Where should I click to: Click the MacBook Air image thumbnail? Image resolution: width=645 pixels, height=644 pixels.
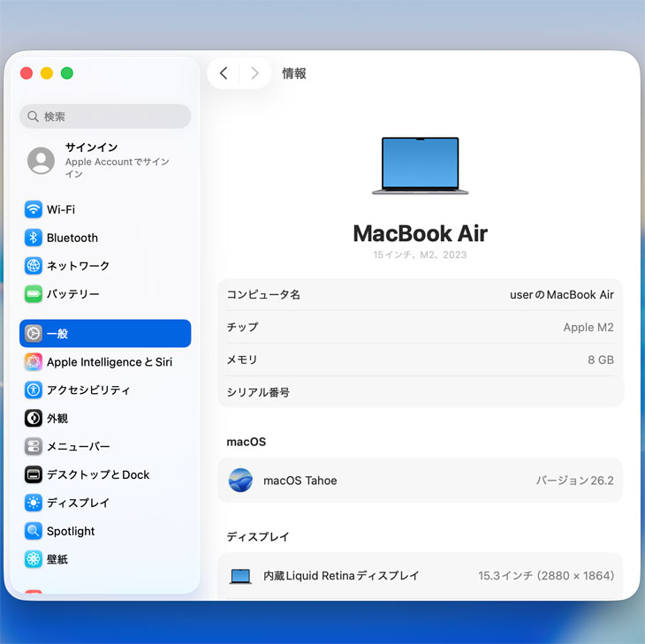coord(420,166)
